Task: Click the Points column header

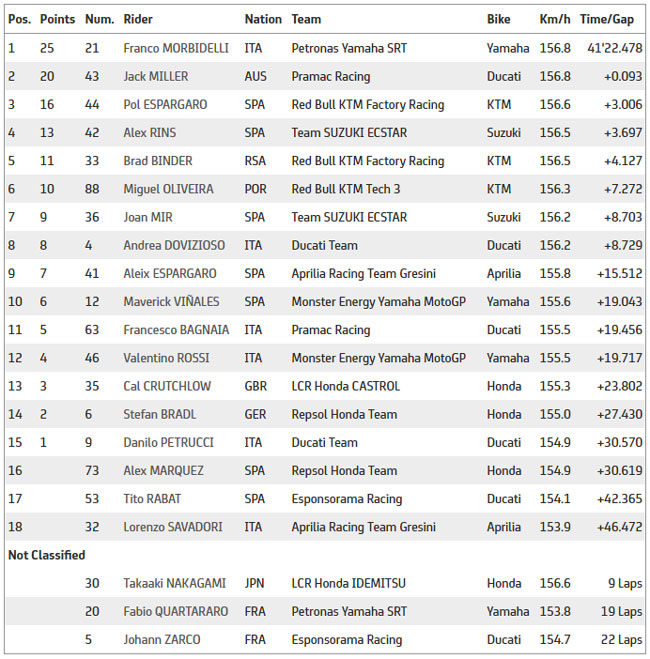Action: (57, 19)
